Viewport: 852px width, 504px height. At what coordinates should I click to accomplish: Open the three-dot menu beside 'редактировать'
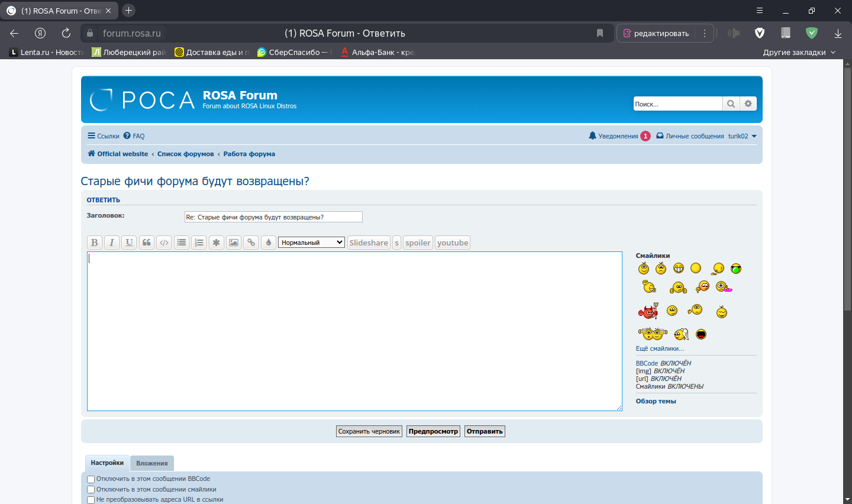coord(705,33)
